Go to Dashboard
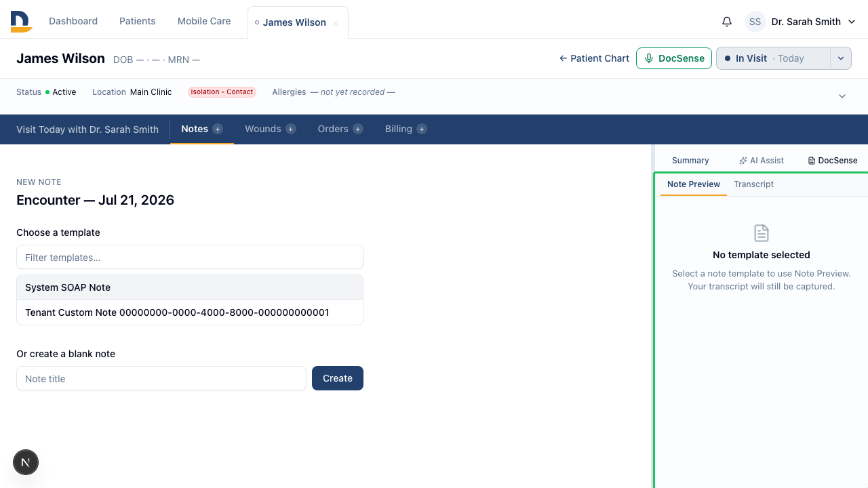 click(x=73, y=21)
